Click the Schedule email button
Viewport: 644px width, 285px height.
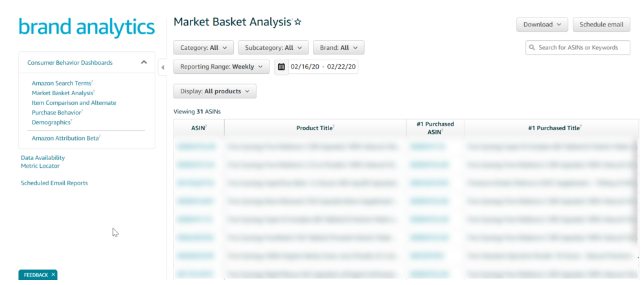pyautogui.click(x=601, y=25)
